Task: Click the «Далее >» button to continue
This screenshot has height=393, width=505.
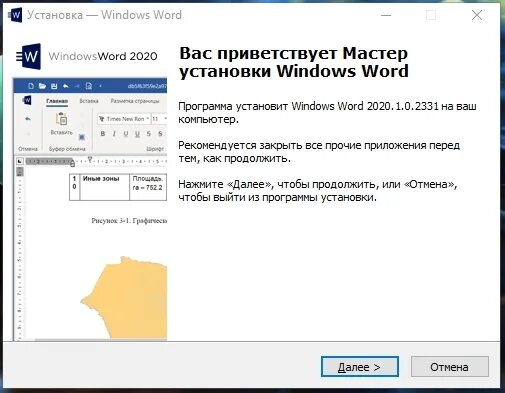Action: (360, 367)
